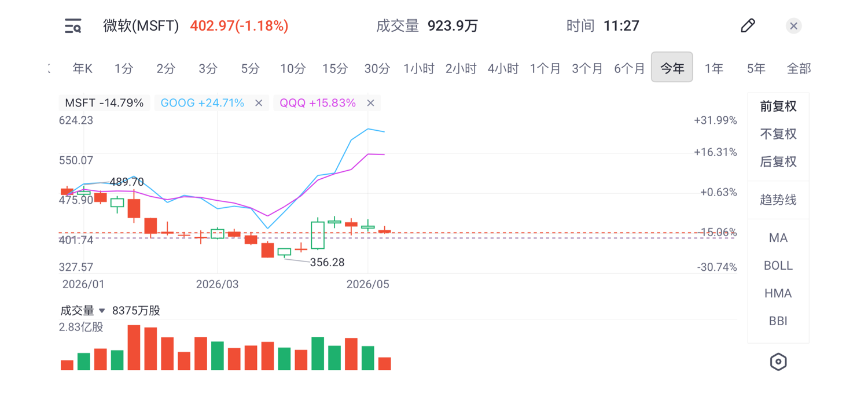This screenshot has height=401, width=868.
Task: Switch to 2小时 timeframe
Action: (x=461, y=68)
